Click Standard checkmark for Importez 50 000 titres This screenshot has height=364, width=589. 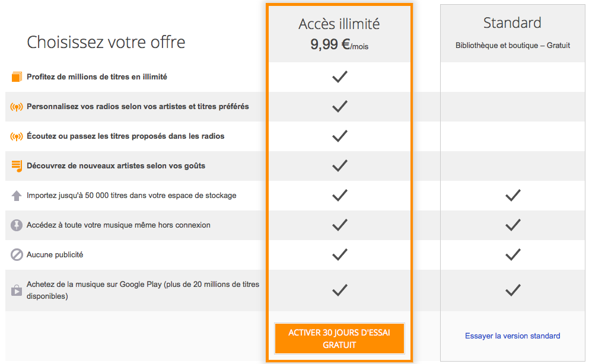point(512,195)
